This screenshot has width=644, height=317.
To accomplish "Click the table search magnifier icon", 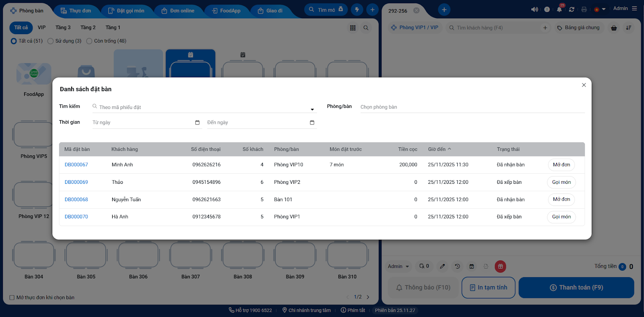I will tap(366, 28).
